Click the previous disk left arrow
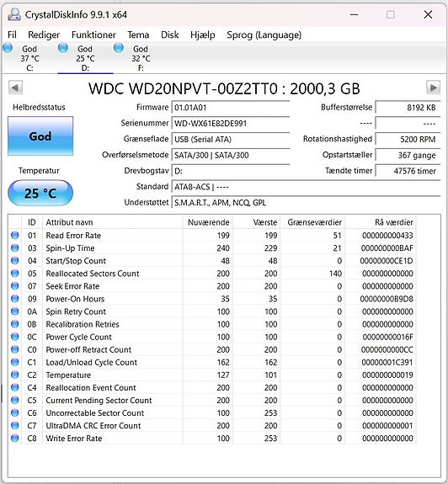This screenshot has width=448, height=484. click(x=15, y=88)
